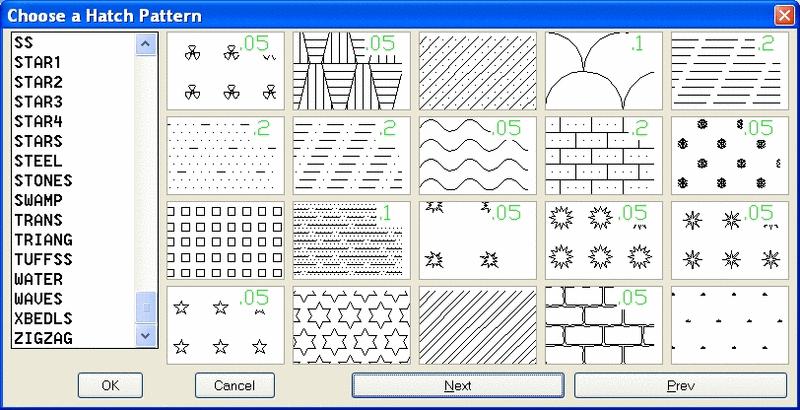This screenshot has height=410, width=800.
Task: Pick STONES in the pattern list
Action: [x=43, y=181]
